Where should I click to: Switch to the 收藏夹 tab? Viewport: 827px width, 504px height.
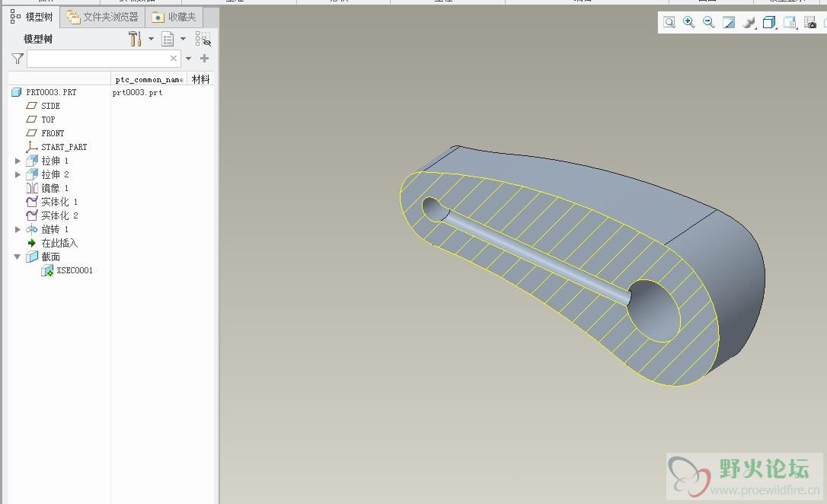174,17
